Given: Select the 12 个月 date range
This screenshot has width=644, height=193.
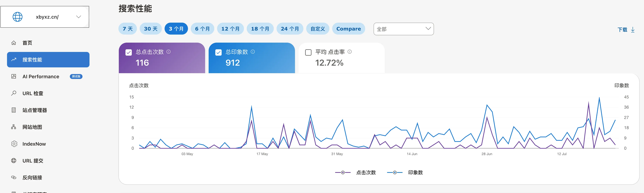Looking at the screenshot, I should 231,29.
